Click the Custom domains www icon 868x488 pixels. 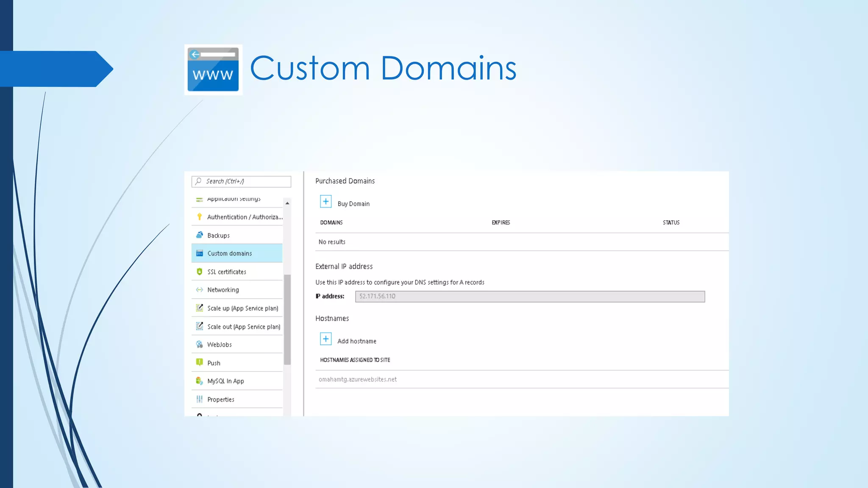point(199,253)
